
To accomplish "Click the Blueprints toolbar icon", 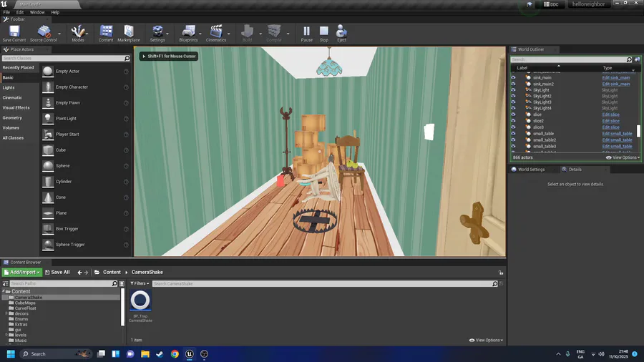I will (x=188, y=34).
